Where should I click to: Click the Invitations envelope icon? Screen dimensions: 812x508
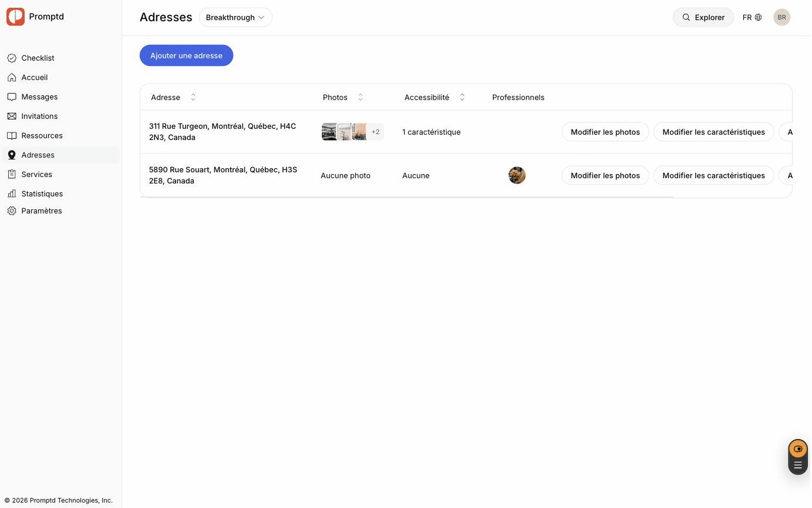pyautogui.click(x=12, y=116)
